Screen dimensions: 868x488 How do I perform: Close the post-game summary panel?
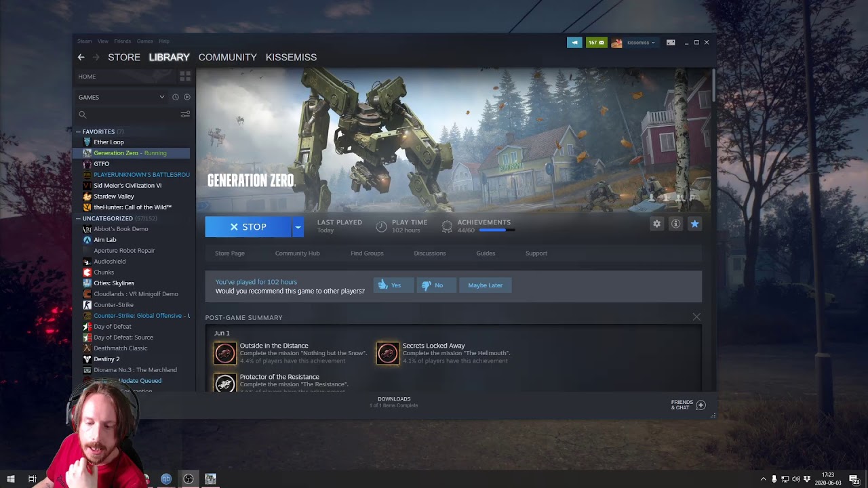tap(696, 317)
